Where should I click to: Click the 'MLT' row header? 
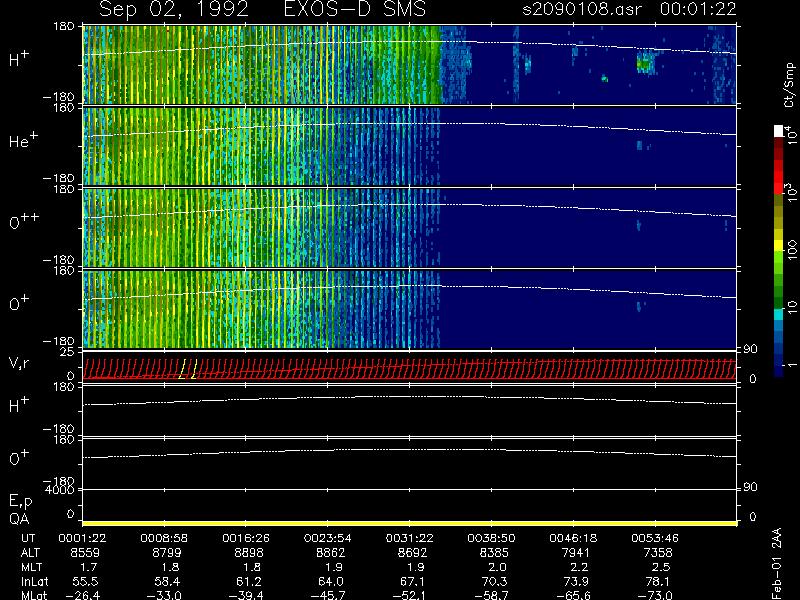pos(31,567)
